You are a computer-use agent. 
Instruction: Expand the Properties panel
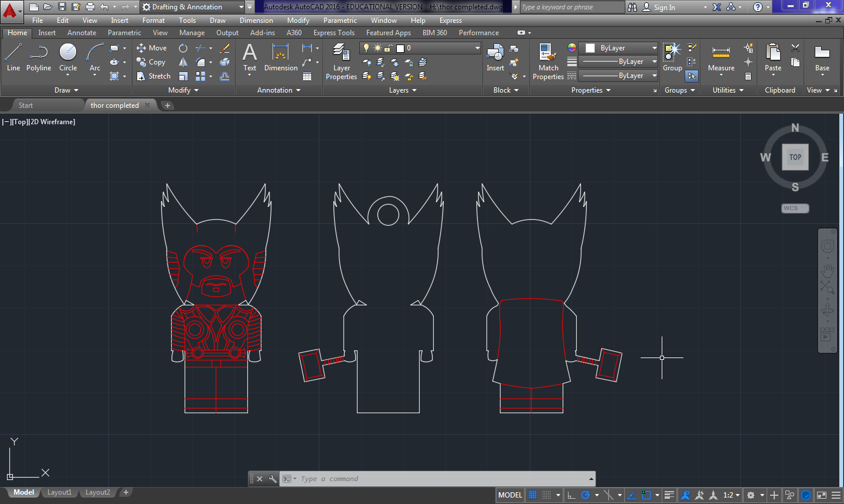click(591, 90)
